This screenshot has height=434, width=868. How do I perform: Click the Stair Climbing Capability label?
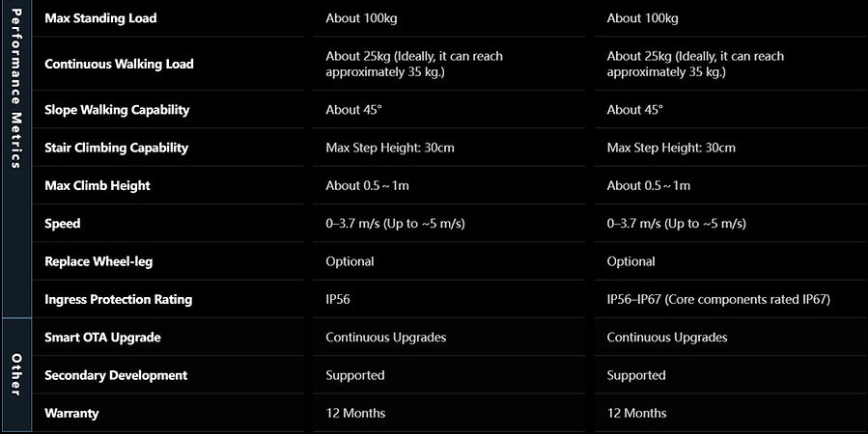tap(116, 149)
